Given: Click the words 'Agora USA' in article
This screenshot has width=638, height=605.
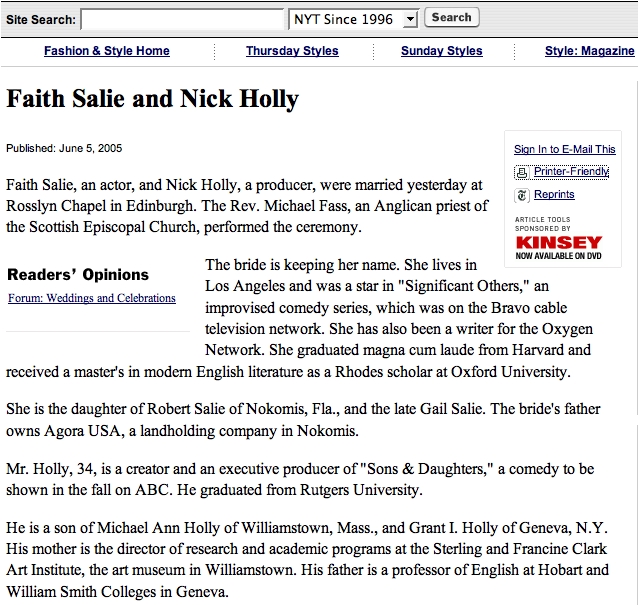Looking at the screenshot, I should click(x=83, y=431).
